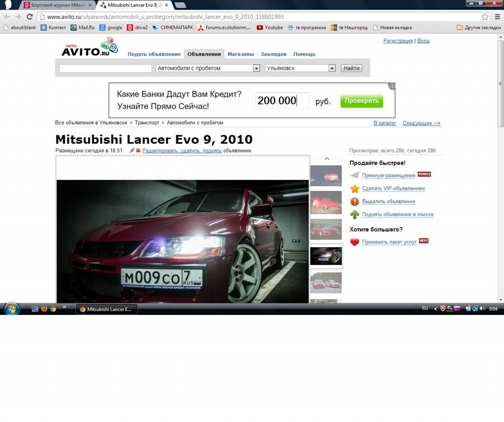This screenshot has width=504, height=422.
Task: Open the Подать объявление menu item
Action: click(x=154, y=54)
